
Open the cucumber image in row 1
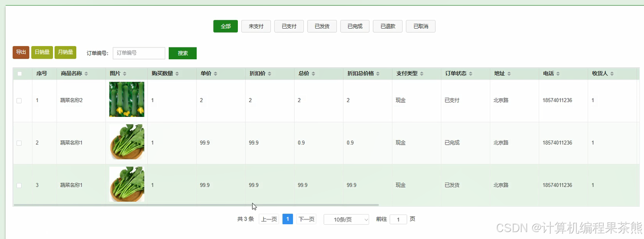pos(127,99)
